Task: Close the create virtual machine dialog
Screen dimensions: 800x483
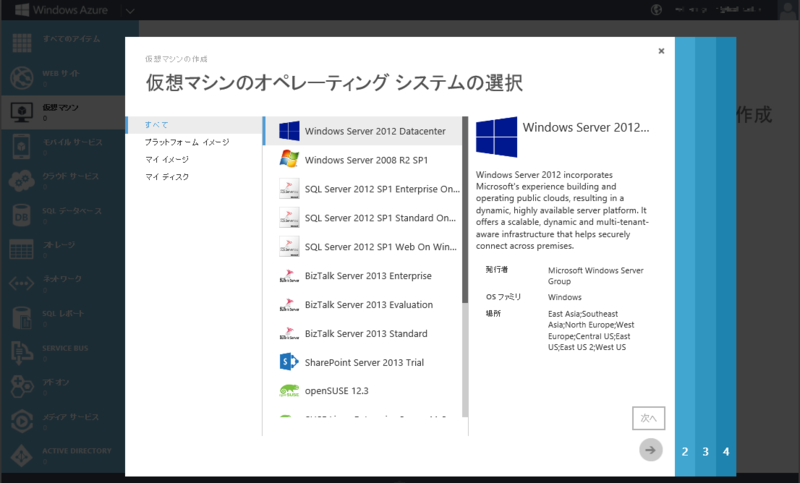Action: (x=661, y=51)
